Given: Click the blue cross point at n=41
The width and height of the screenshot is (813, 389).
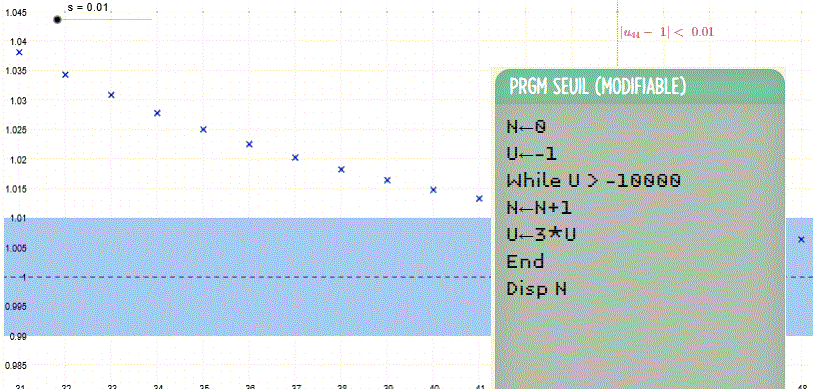Looking at the screenshot, I should click(479, 199).
